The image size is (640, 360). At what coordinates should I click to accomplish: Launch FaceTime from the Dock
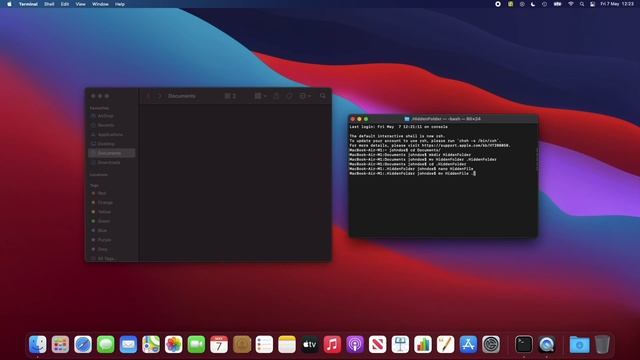click(x=196, y=344)
